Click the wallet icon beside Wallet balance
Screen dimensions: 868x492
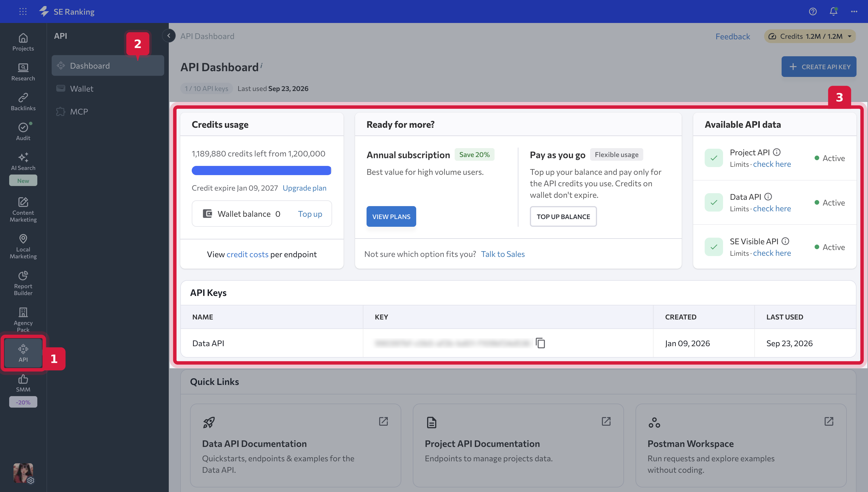207,214
